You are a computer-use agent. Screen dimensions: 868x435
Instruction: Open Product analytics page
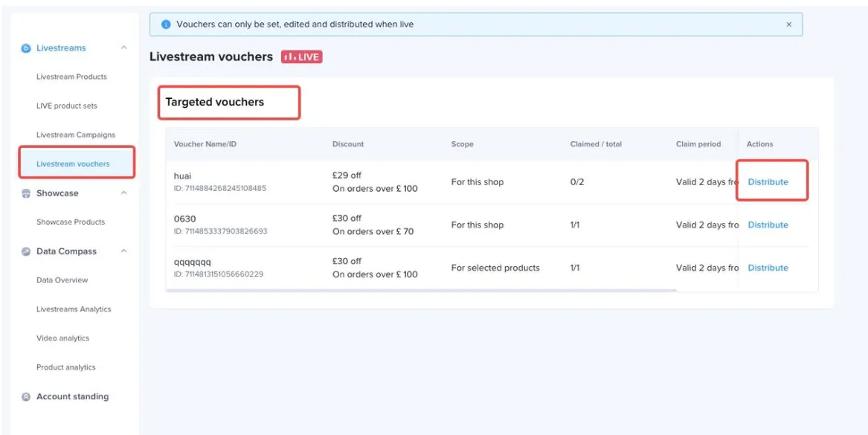coord(66,367)
